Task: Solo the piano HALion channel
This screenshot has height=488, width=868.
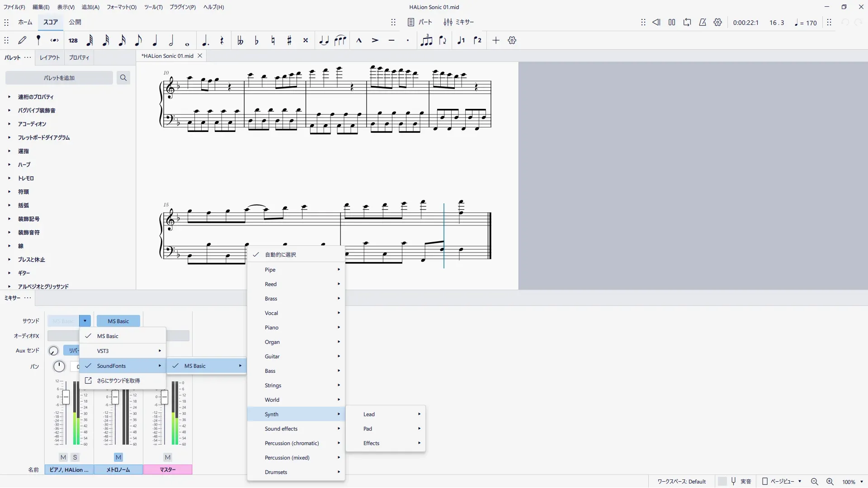Action: [75, 457]
